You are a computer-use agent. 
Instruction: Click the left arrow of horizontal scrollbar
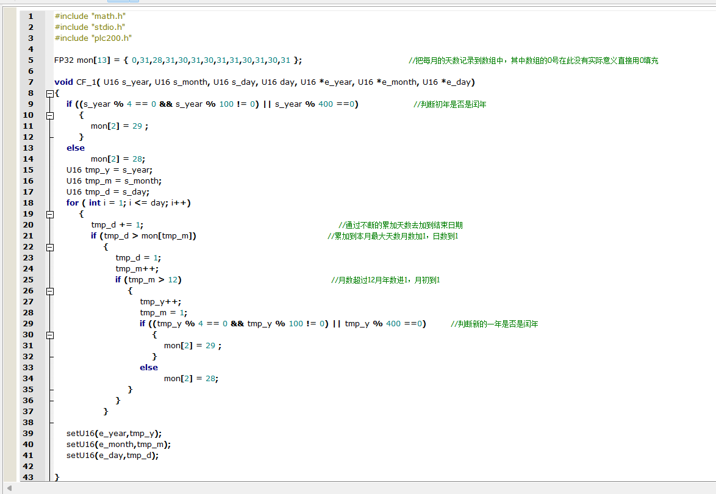[x=9, y=488]
